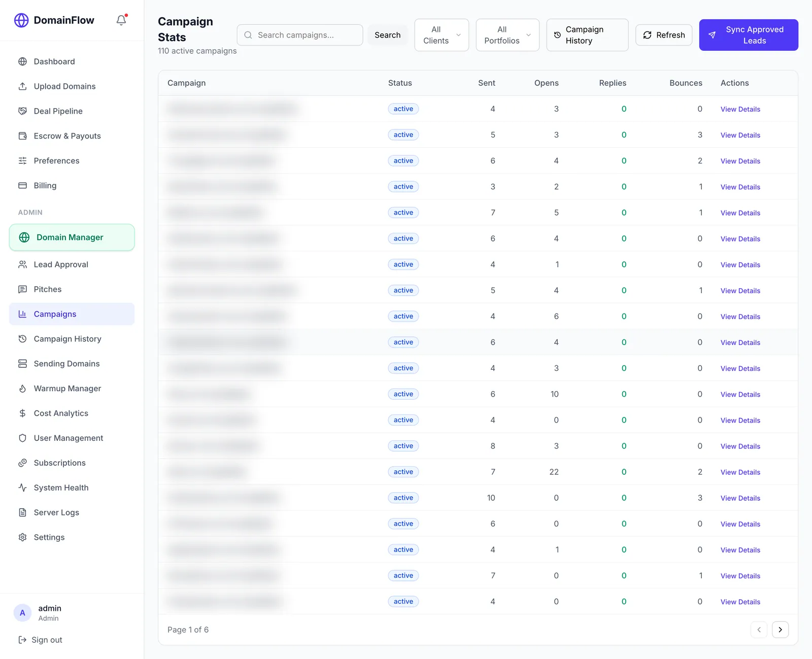Viewport: 812px width, 659px height.
Task: Open User Management page
Action: tap(72, 438)
